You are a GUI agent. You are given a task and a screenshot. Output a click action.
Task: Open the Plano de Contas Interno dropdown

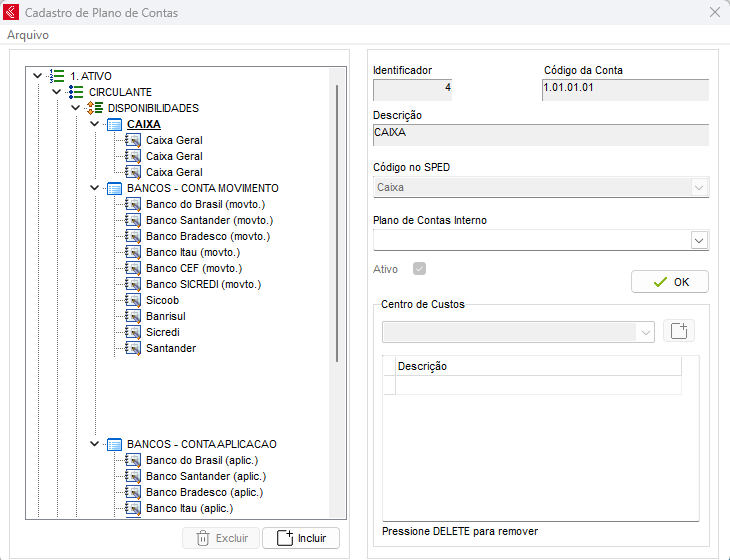pyautogui.click(x=699, y=240)
